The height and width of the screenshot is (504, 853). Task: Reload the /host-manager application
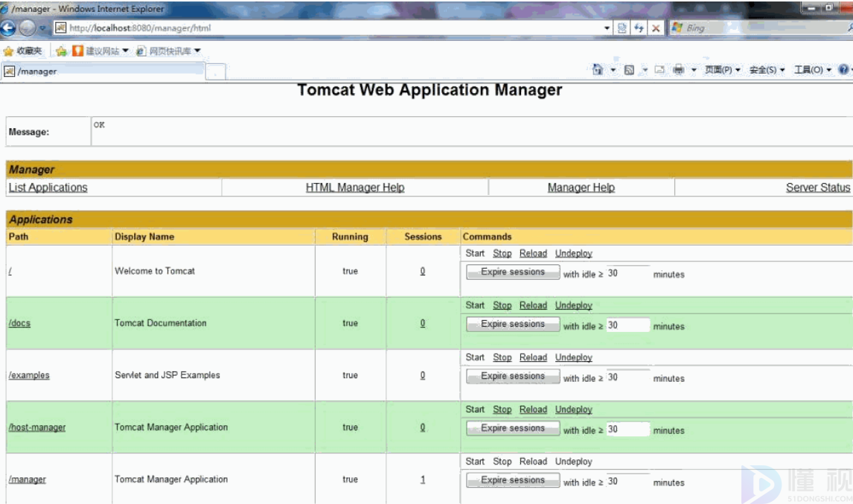click(533, 409)
